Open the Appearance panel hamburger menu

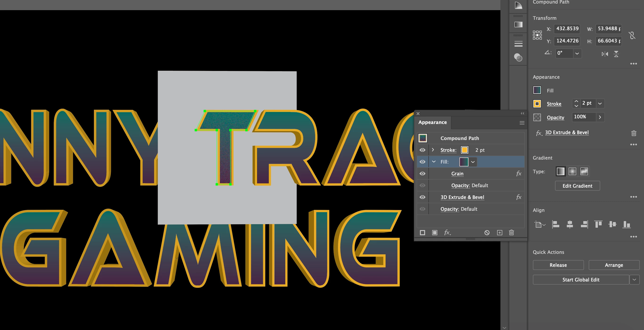coord(522,123)
